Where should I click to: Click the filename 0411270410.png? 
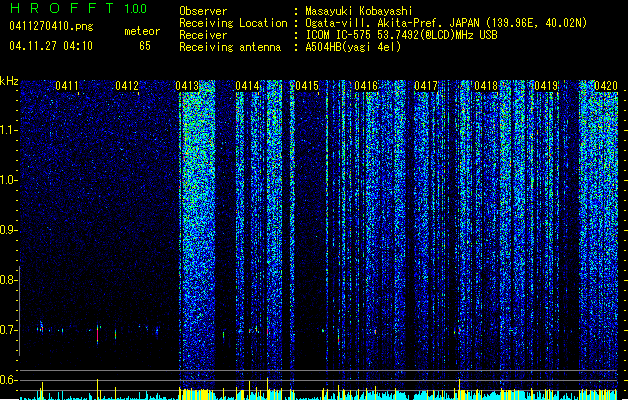point(51,27)
